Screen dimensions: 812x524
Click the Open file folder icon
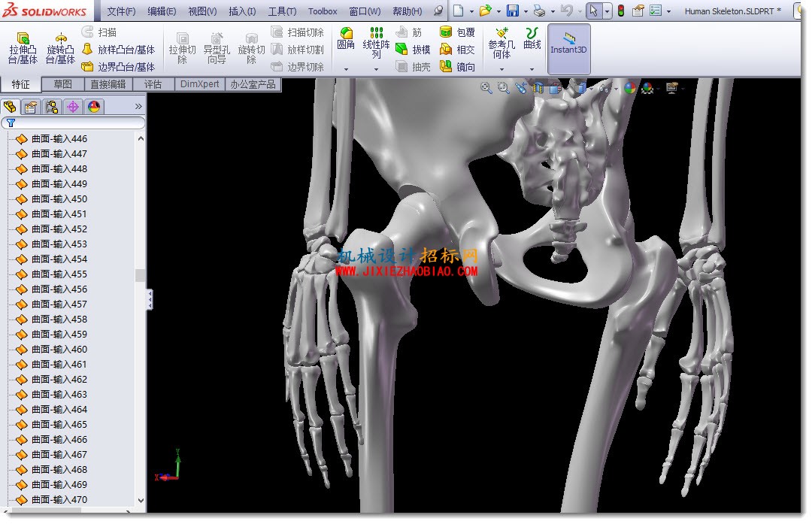[485, 11]
